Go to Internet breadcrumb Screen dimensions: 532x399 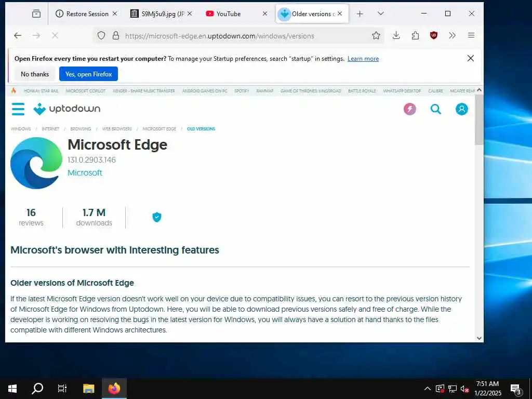(50, 129)
